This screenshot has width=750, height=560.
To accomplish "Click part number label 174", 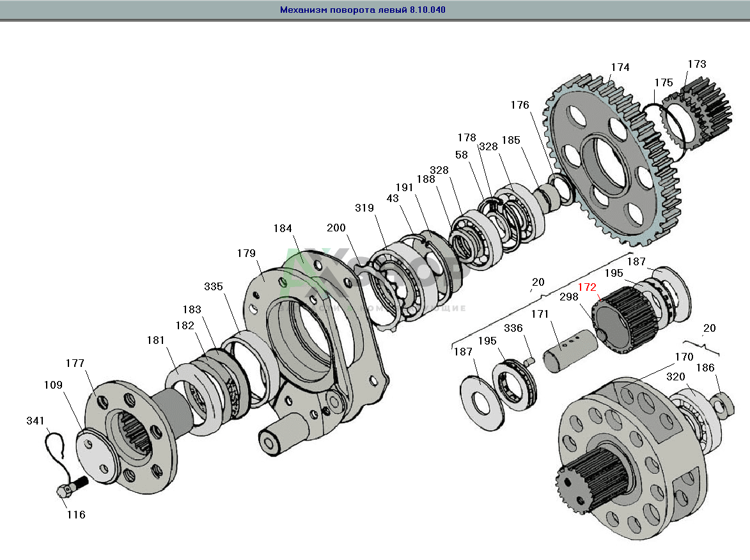I will [x=620, y=67].
